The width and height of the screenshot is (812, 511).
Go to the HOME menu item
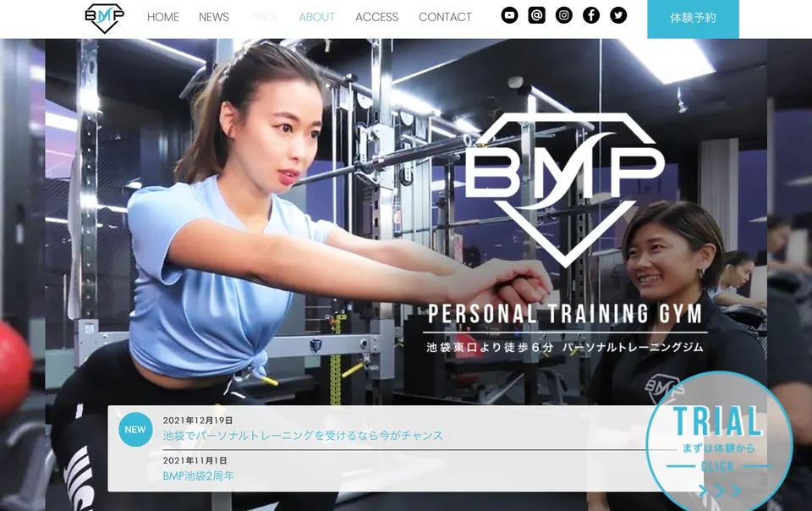162,17
